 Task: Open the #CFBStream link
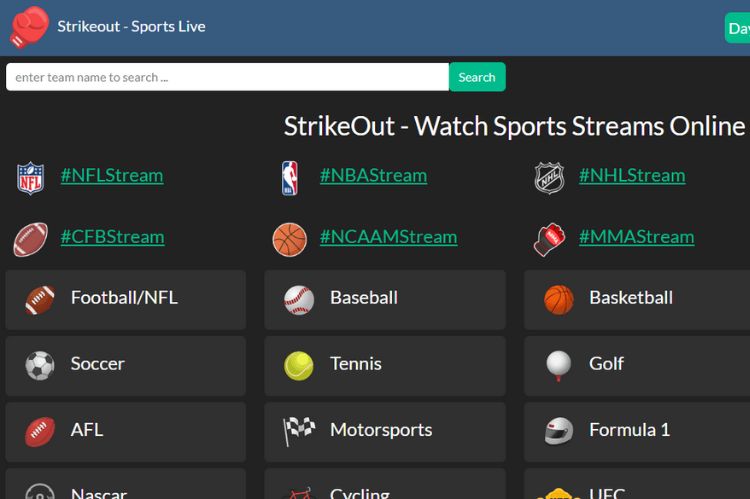(x=112, y=237)
